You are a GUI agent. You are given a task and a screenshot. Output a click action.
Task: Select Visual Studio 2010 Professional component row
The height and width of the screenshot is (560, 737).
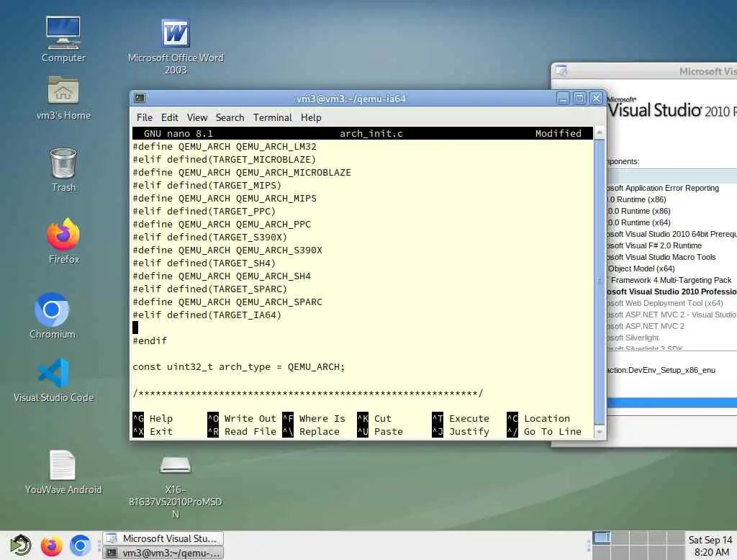point(672,292)
